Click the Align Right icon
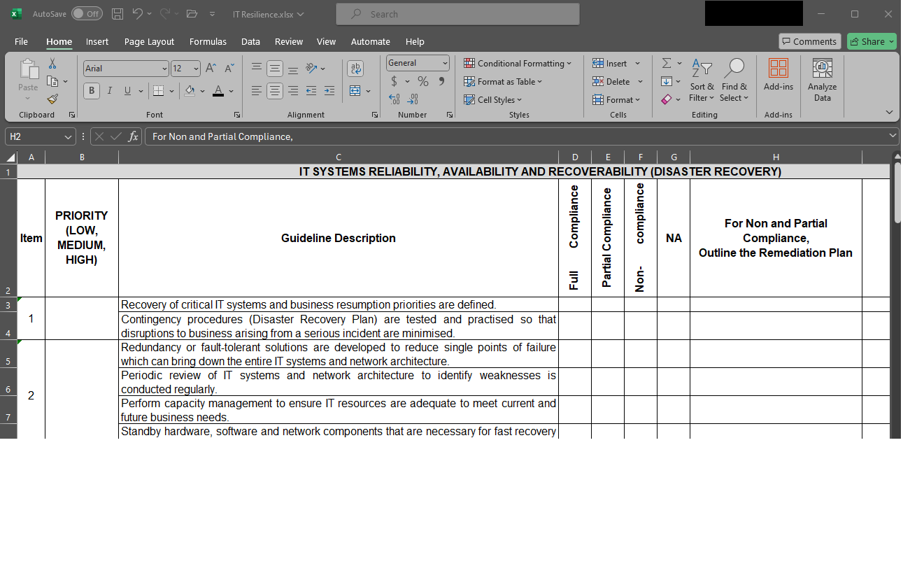This screenshot has width=924, height=587. 293,91
